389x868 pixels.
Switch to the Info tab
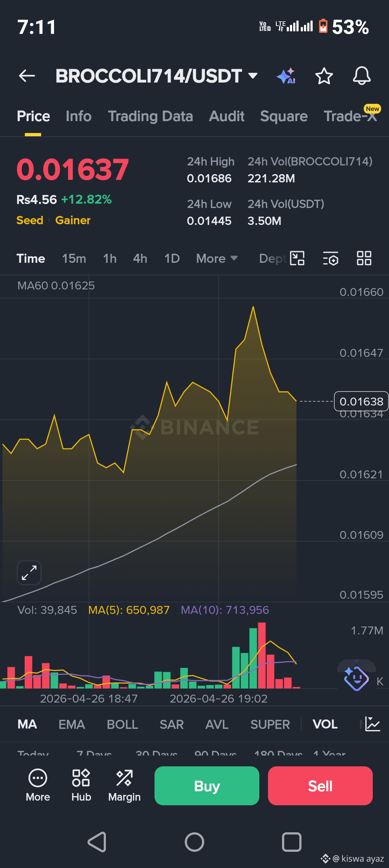click(79, 116)
